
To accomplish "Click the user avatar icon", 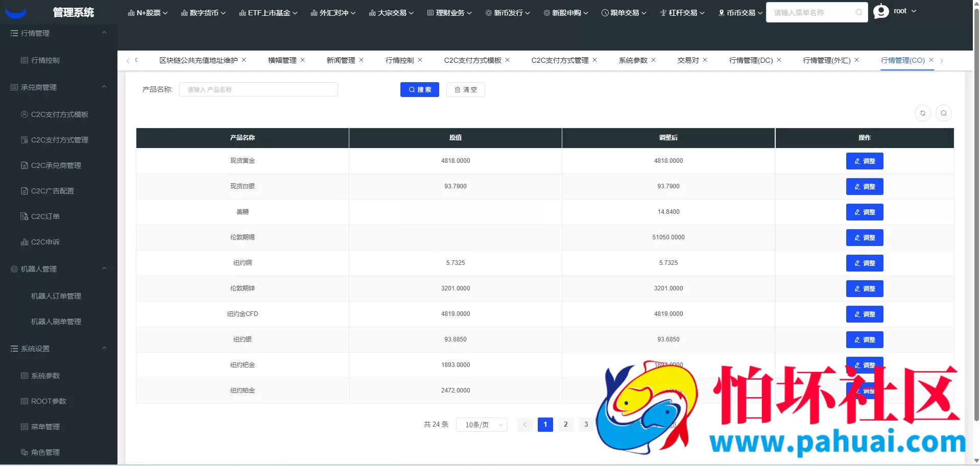I will click(881, 11).
